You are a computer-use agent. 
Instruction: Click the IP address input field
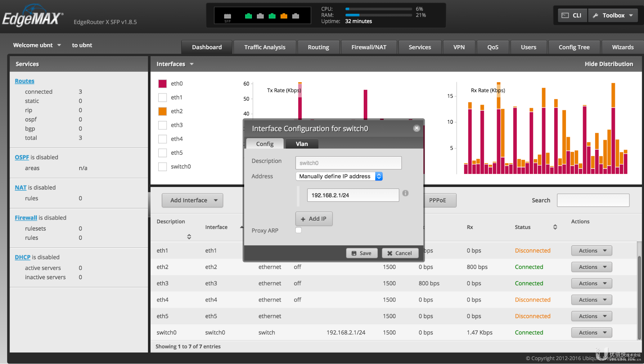coord(353,195)
